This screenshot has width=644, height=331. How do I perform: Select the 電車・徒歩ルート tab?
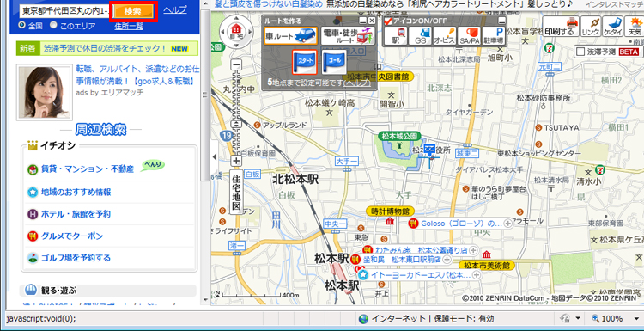pyautogui.click(x=348, y=36)
